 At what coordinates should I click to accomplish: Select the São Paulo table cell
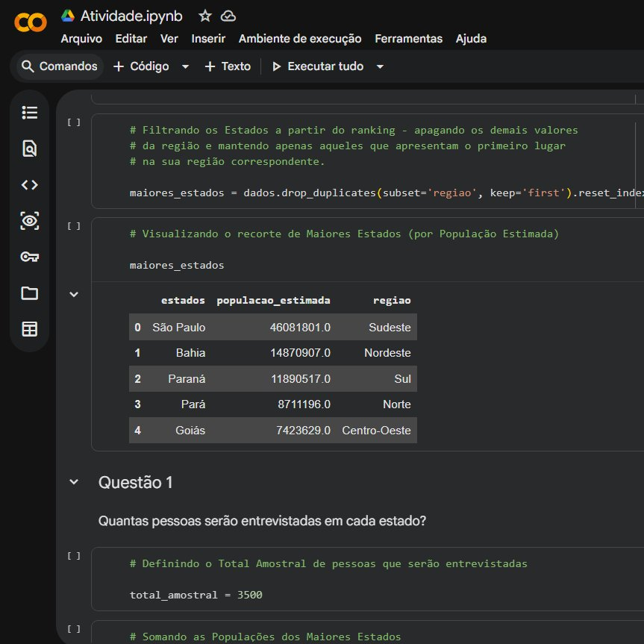pos(178,328)
